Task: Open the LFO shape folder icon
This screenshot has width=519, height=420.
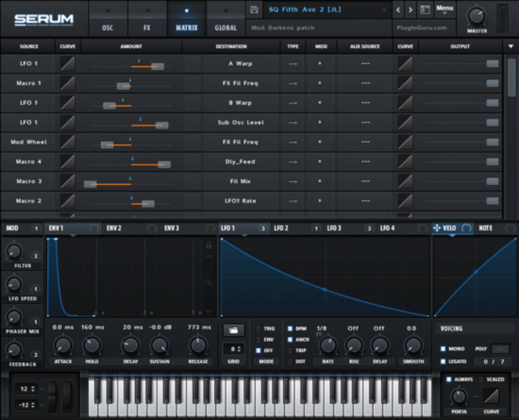Action: pyautogui.click(x=234, y=330)
